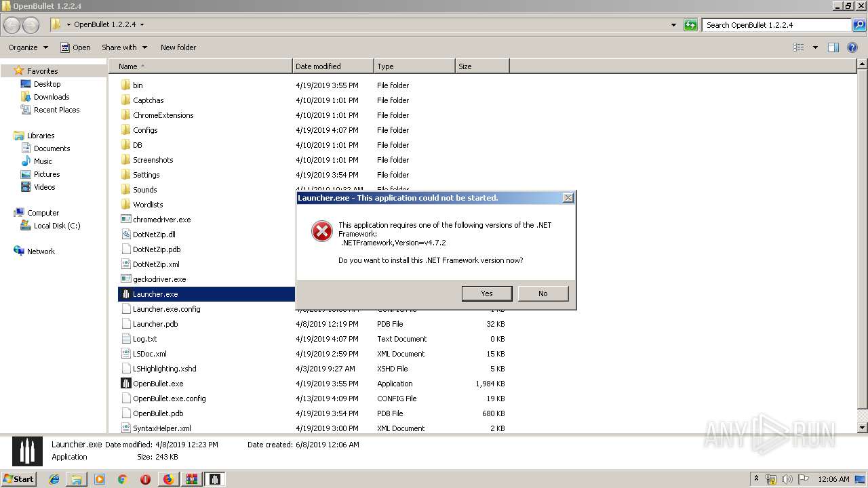
Task: Select the Captchas folder icon
Action: [x=125, y=100]
